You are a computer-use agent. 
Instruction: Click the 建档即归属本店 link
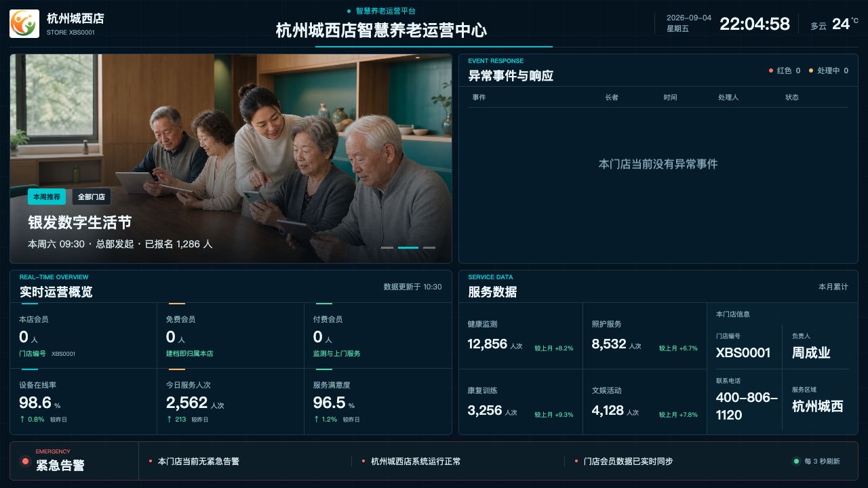[x=190, y=354]
